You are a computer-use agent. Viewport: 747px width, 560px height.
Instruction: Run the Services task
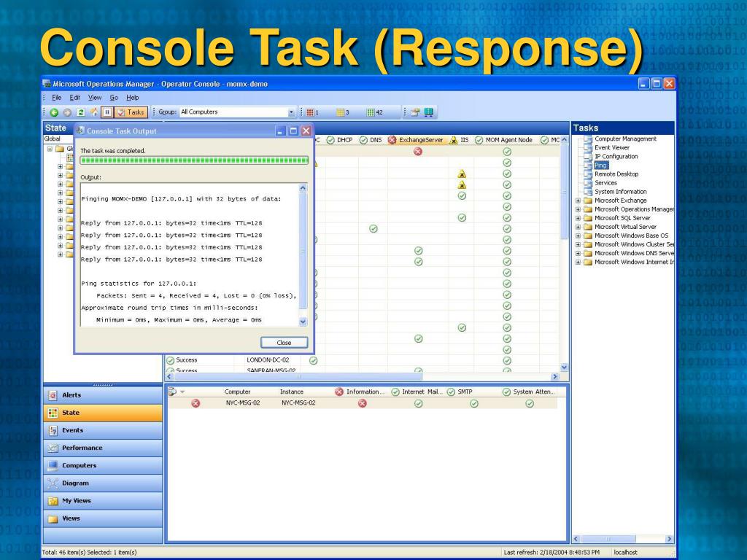[x=605, y=183]
